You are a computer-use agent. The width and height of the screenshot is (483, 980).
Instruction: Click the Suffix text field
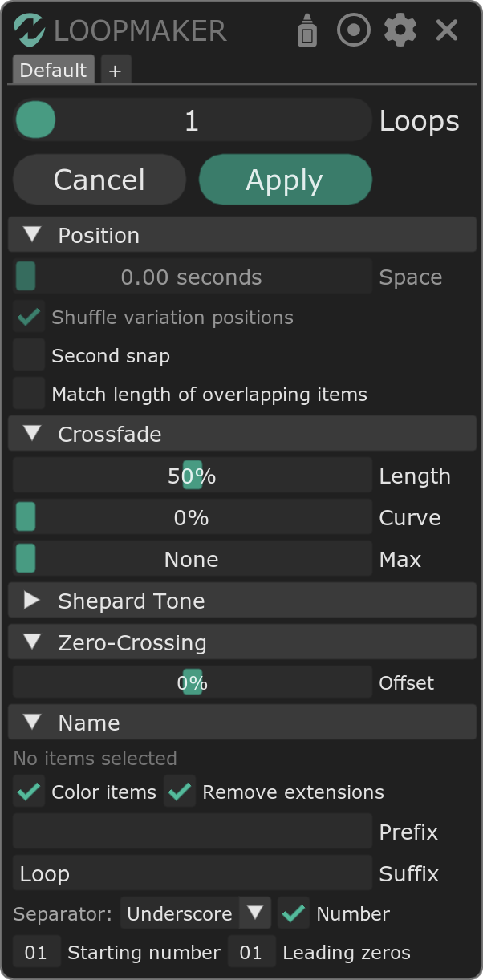(192, 873)
